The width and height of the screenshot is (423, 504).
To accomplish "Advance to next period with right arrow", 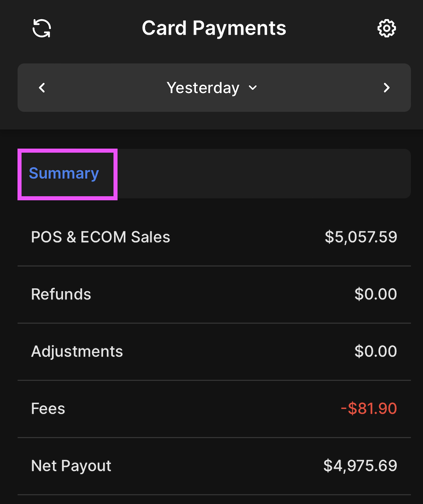I will coord(386,88).
